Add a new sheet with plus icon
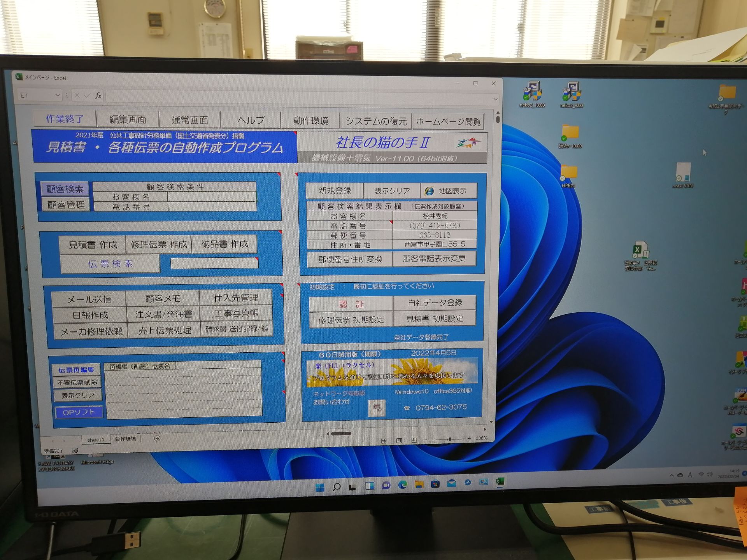 point(157,438)
